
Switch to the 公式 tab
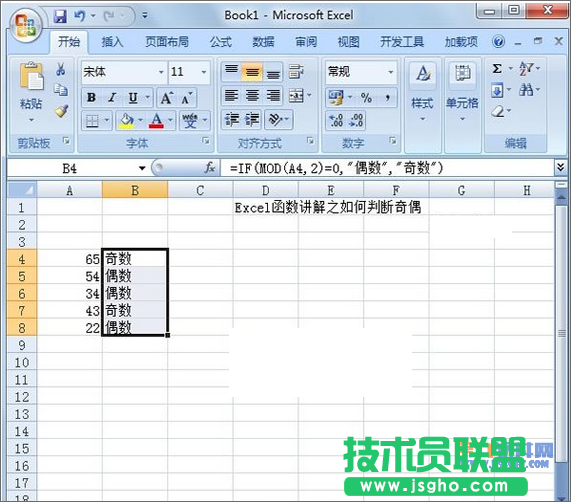click(221, 42)
